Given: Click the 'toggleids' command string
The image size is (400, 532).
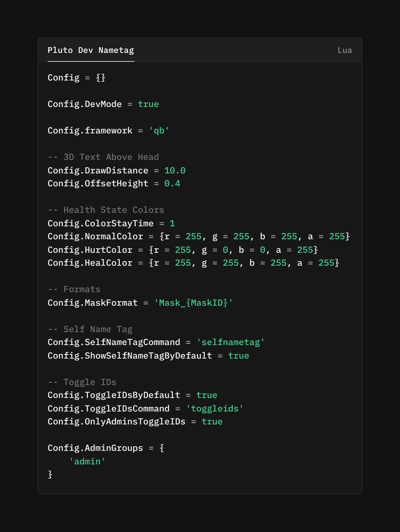Looking at the screenshot, I should pos(215,409).
